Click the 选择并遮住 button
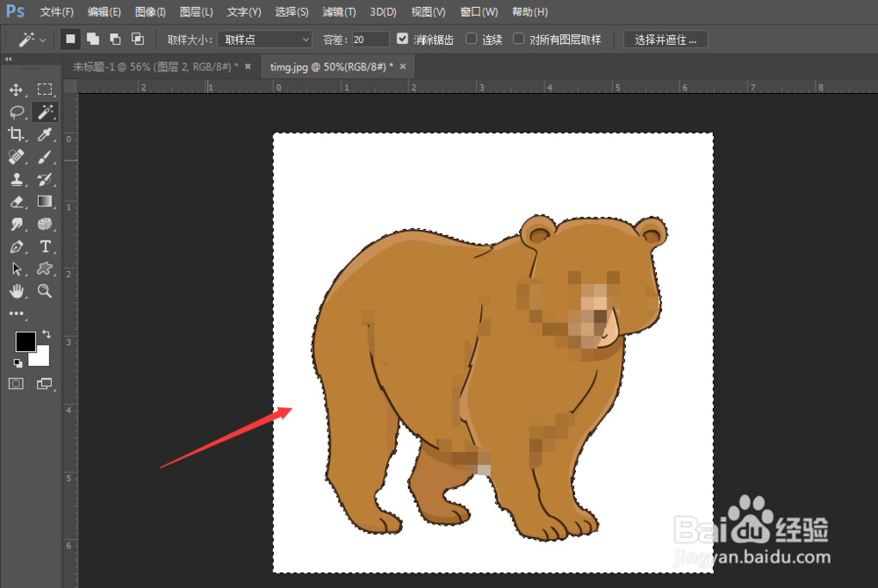This screenshot has height=588, width=878. click(x=666, y=39)
